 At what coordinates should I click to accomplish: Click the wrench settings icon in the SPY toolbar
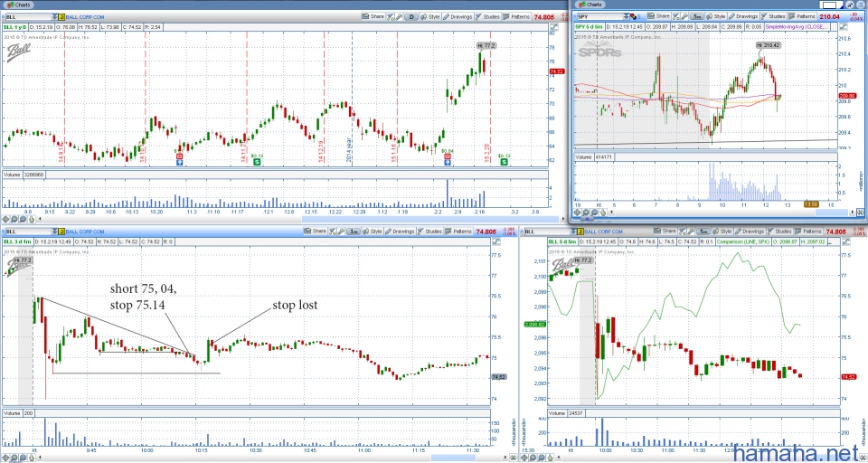684,16
